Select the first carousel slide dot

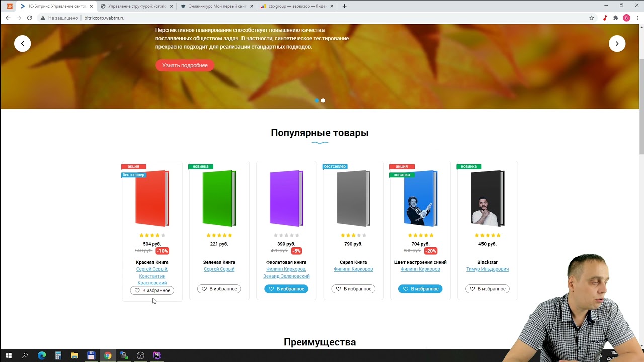pos(317,100)
